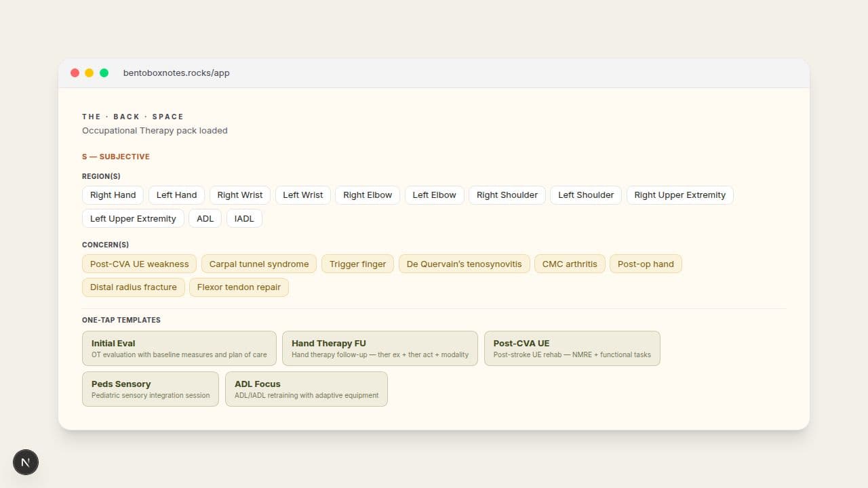868x488 pixels.
Task: Click the green maximize dot
Action: coord(104,73)
